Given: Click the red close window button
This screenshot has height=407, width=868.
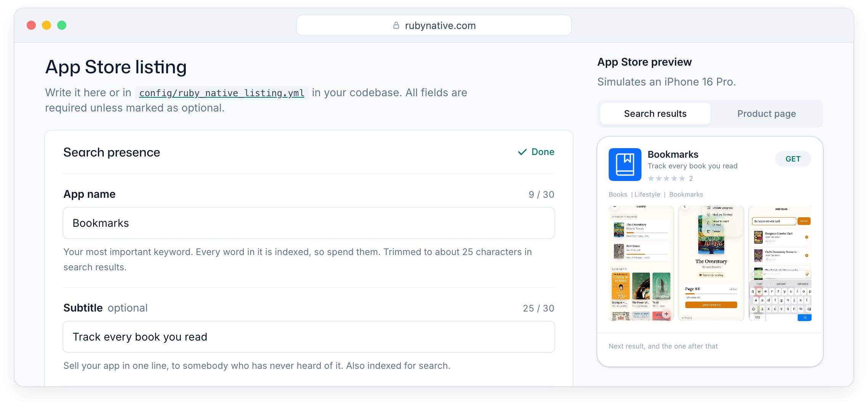Looking at the screenshot, I should [x=31, y=25].
